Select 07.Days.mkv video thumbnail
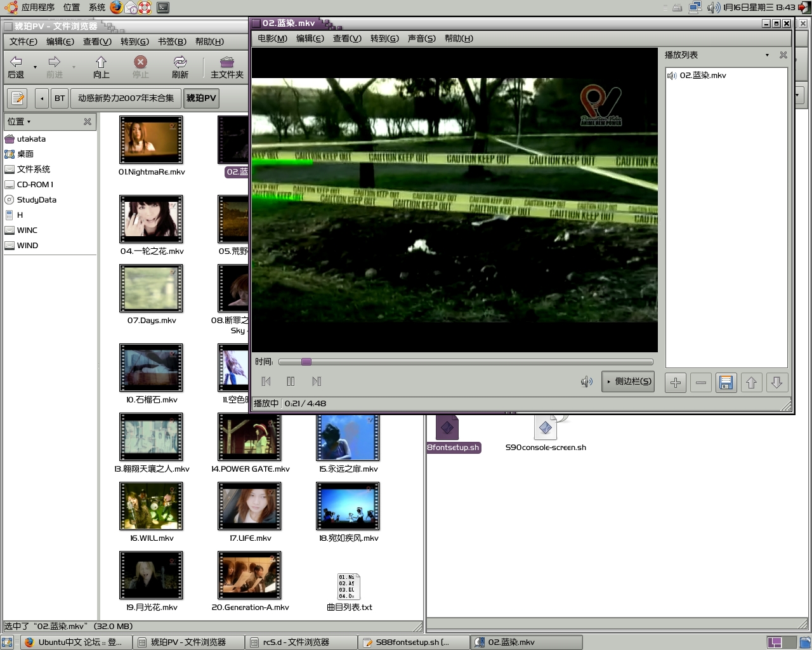The image size is (812, 650). [151, 288]
